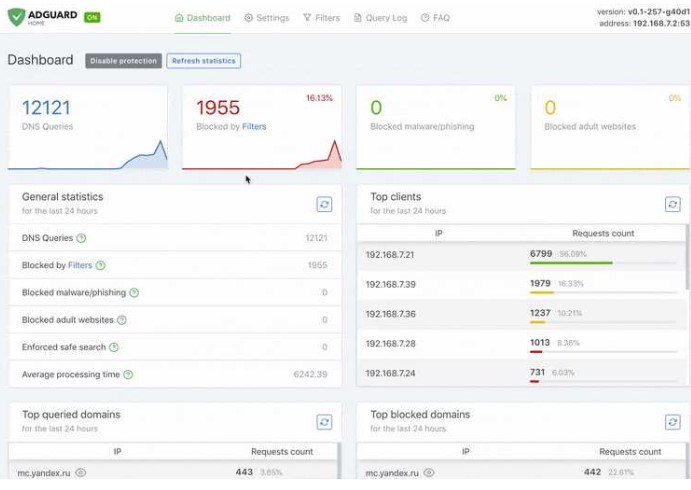
Task: Refresh the Top clients panel
Action: click(672, 204)
